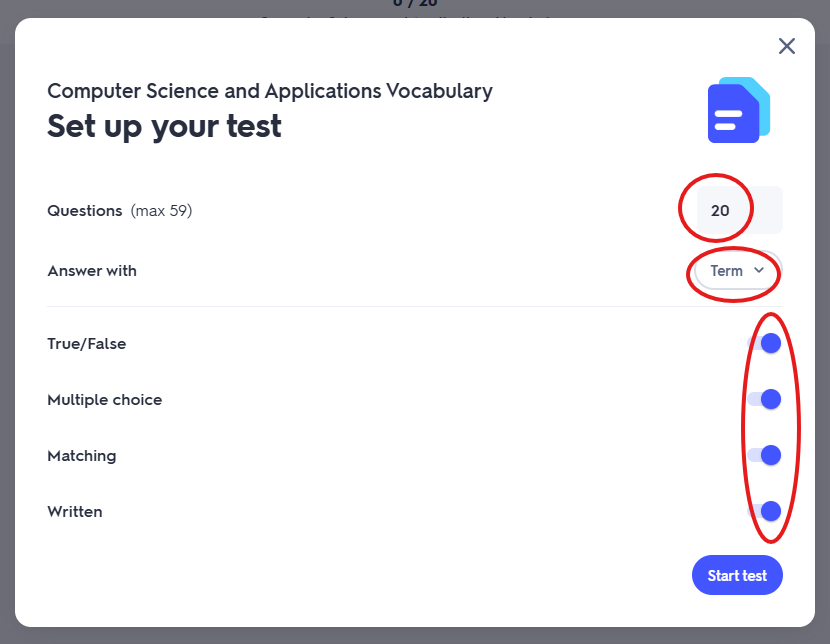Viewport: 830px width, 644px height.
Task: Toggle the Matching question type
Action: 765,456
